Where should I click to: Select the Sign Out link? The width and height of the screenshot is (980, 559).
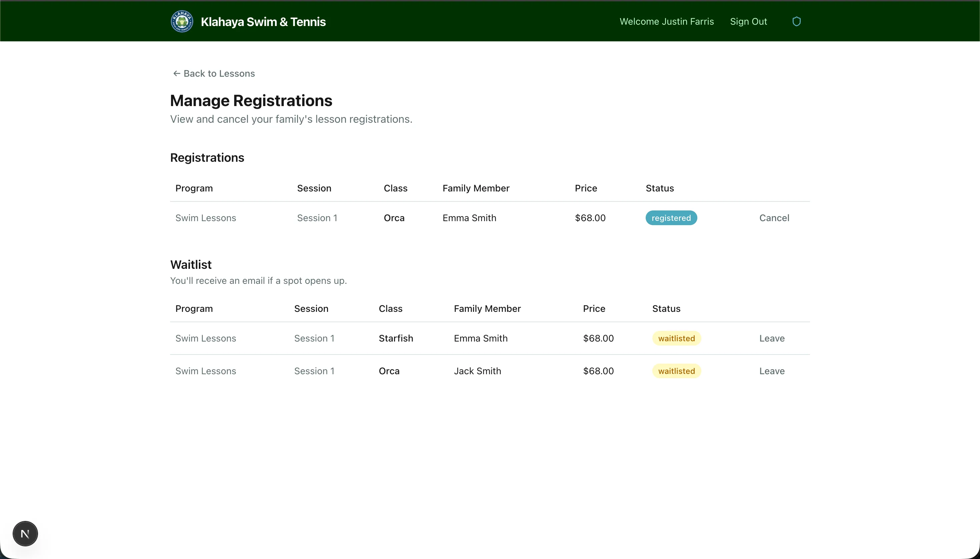click(748, 21)
